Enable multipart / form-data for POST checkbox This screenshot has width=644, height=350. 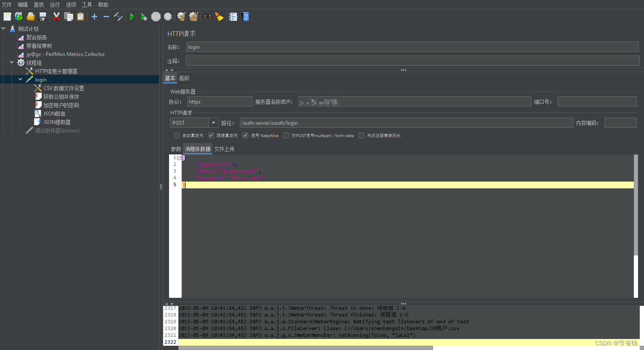[x=286, y=135]
